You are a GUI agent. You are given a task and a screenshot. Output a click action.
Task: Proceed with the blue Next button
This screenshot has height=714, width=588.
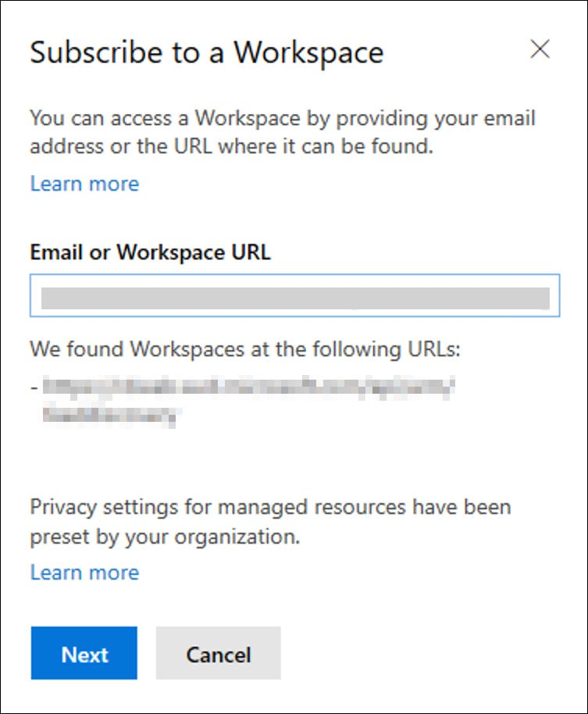84,653
